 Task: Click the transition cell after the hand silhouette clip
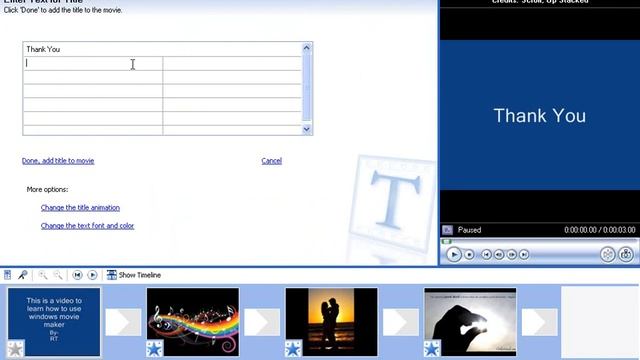tap(540, 322)
